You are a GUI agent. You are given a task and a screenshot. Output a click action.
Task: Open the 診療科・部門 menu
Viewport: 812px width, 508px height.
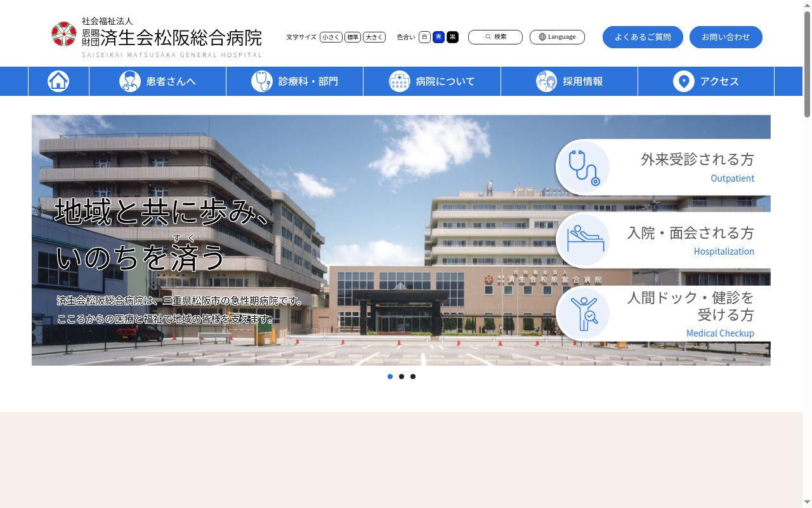tap(295, 81)
